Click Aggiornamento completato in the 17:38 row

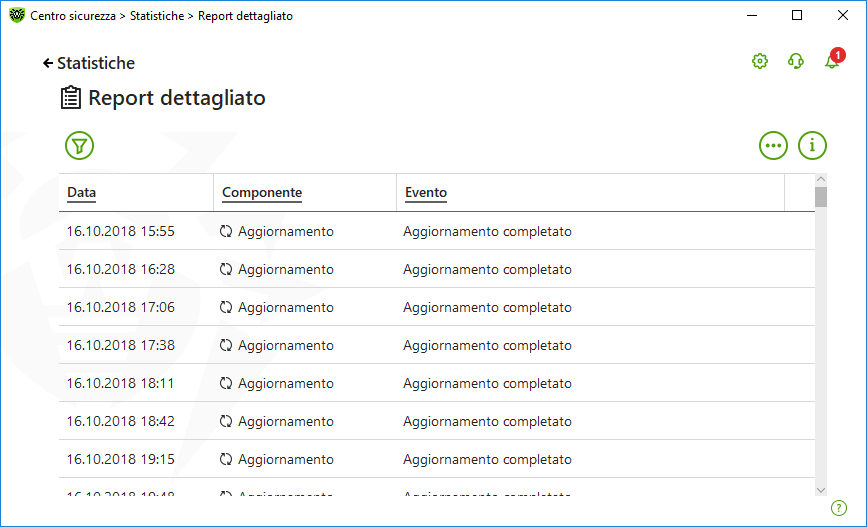point(487,346)
